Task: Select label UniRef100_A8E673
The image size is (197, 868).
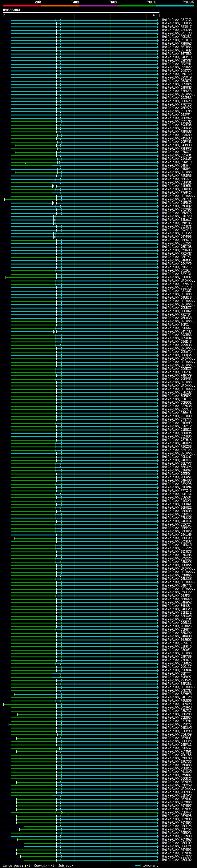Action: coord(177,240)
